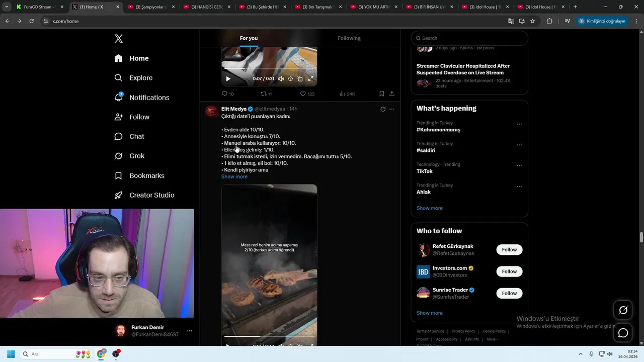Open the volume control in the system tray
The width and height of the screenshot is (644, 362).
point(610,354)
